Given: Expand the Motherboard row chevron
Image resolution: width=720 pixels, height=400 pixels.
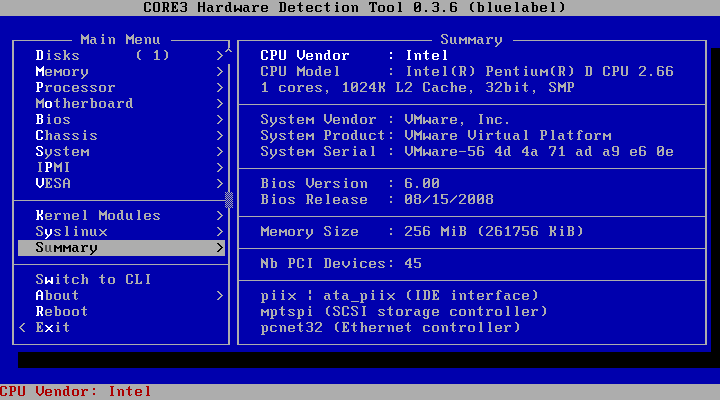Looking at the screenshot, I should pos(219,104).
